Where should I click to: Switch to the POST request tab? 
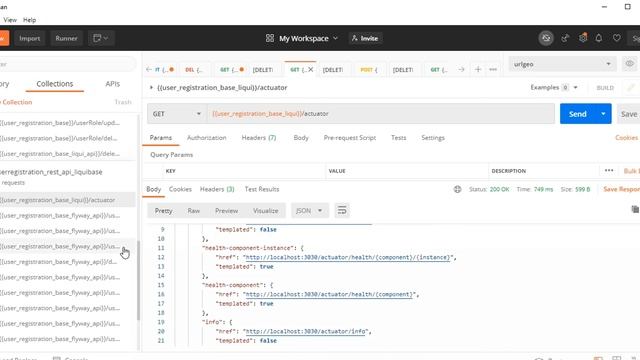[369, 69]
